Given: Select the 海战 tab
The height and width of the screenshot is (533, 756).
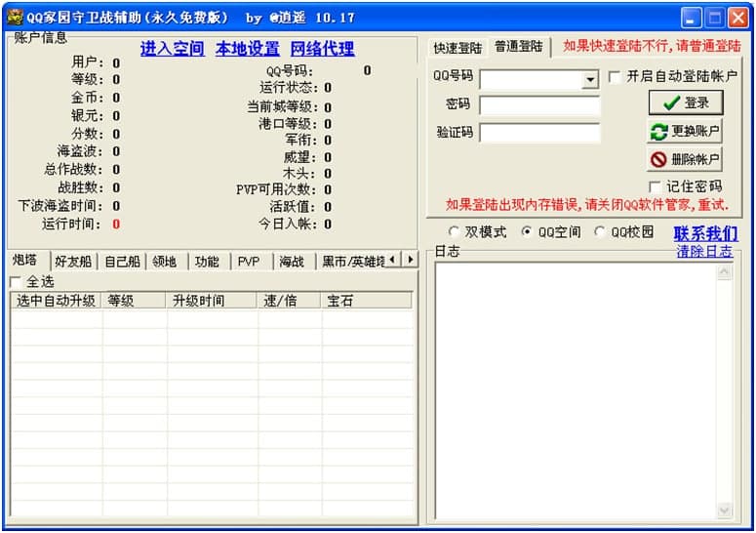Looking at the screenshot, I should click(292, 262).
